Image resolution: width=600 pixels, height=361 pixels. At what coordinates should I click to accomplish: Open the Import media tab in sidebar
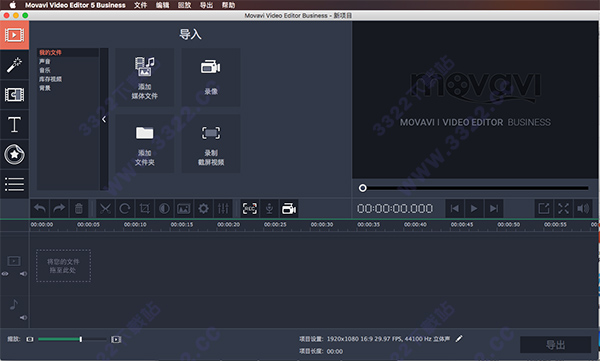(15, 35)
